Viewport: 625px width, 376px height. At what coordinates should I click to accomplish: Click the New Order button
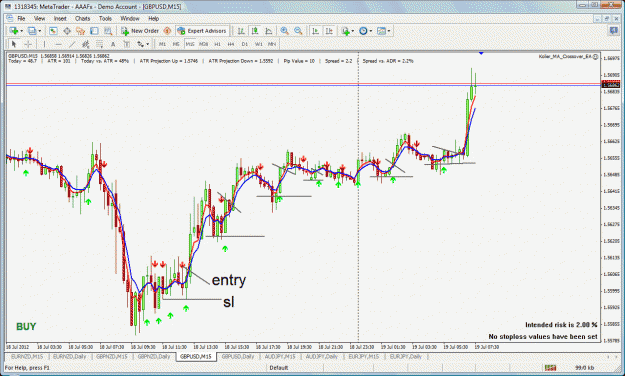tap(140, 31)
